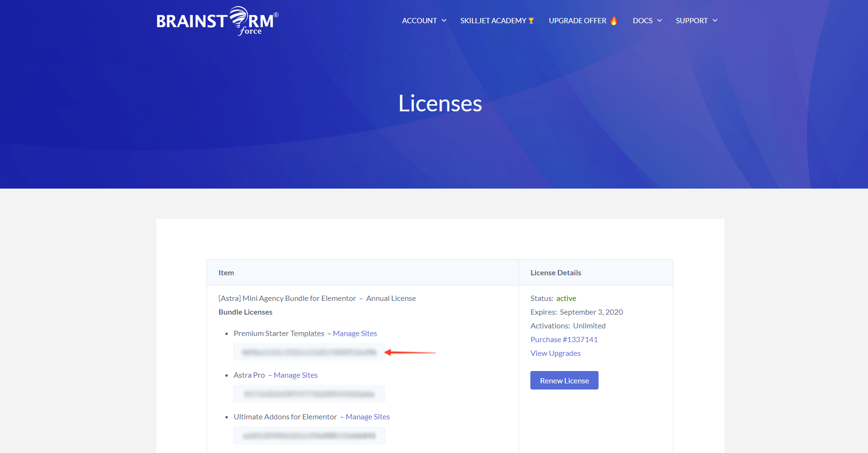Expand the Docs dropdown chevron
This screenshot has height=453, width=868.
click(x=659, y=20)
